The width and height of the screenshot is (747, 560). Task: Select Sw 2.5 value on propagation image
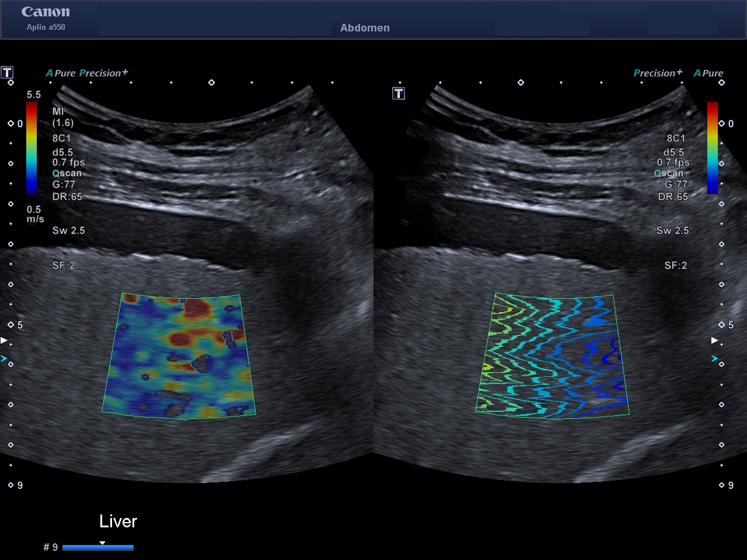672,230
